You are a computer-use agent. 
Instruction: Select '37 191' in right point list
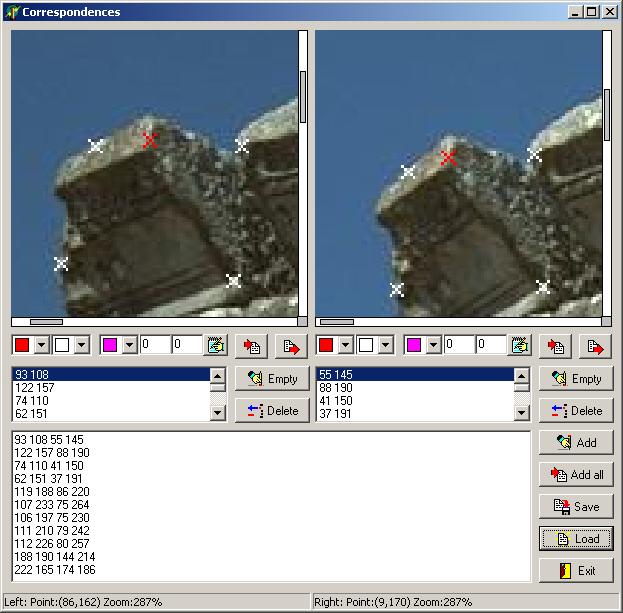[415, 414]
